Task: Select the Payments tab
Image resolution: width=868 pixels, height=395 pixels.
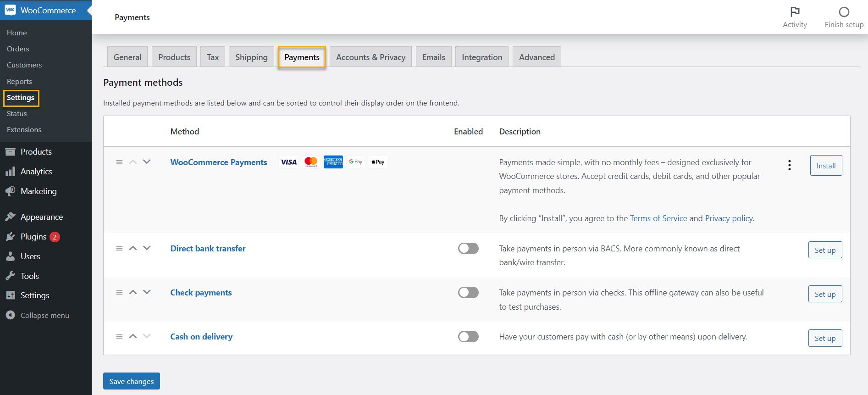Action: pos(302,57)
